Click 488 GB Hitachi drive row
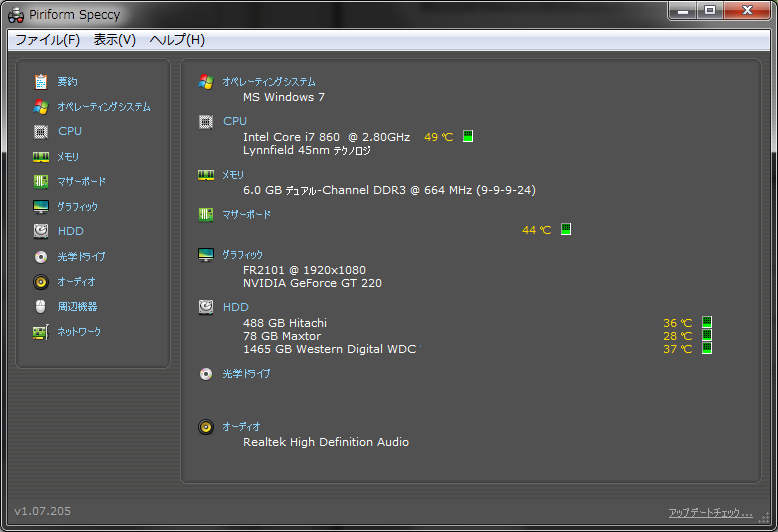Image resolution: width=778 pixels, height=532 pixels. pyautogui.click(x=285, y=323)
